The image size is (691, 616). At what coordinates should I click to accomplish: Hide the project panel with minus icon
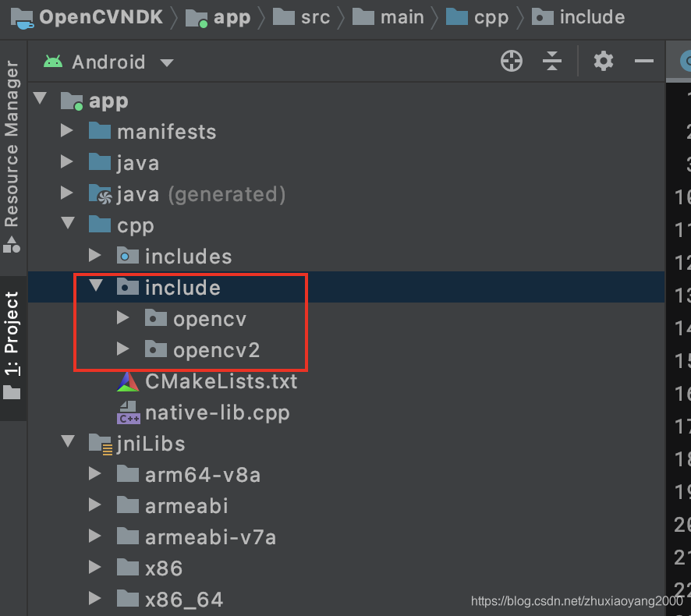(x=643, y=61)
